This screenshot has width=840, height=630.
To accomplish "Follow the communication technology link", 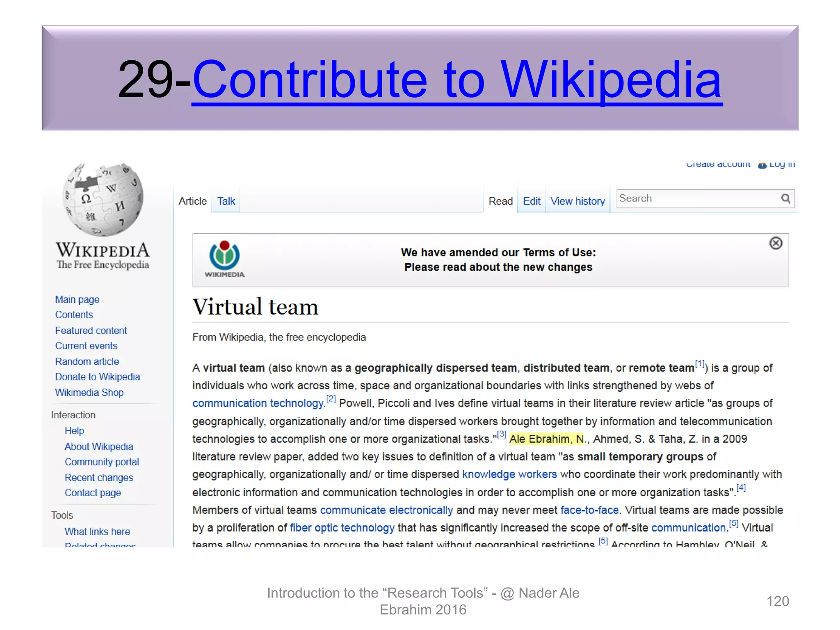I will pyautogui.click(x=258, y=404).
